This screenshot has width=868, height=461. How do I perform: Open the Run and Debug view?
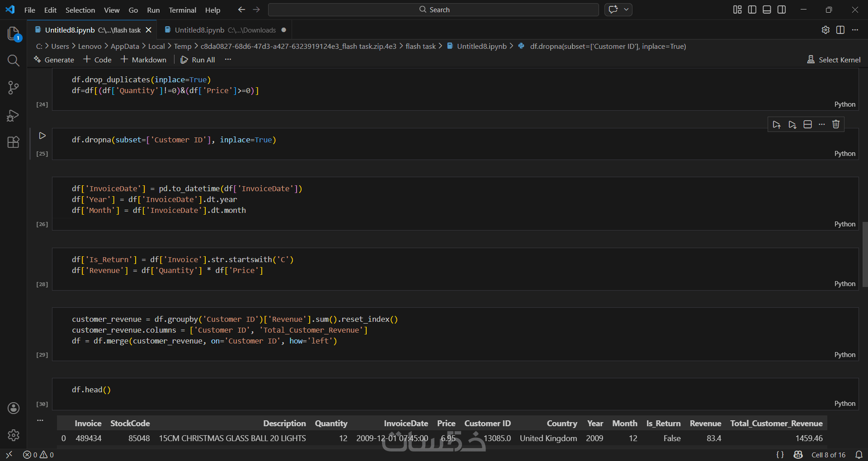click(x=13, y=116)
